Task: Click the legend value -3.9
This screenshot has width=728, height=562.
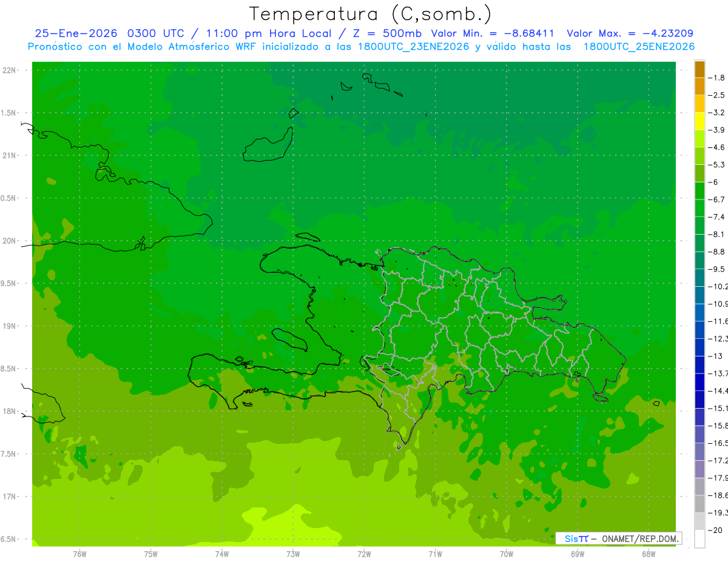Action: click(716, 130)
